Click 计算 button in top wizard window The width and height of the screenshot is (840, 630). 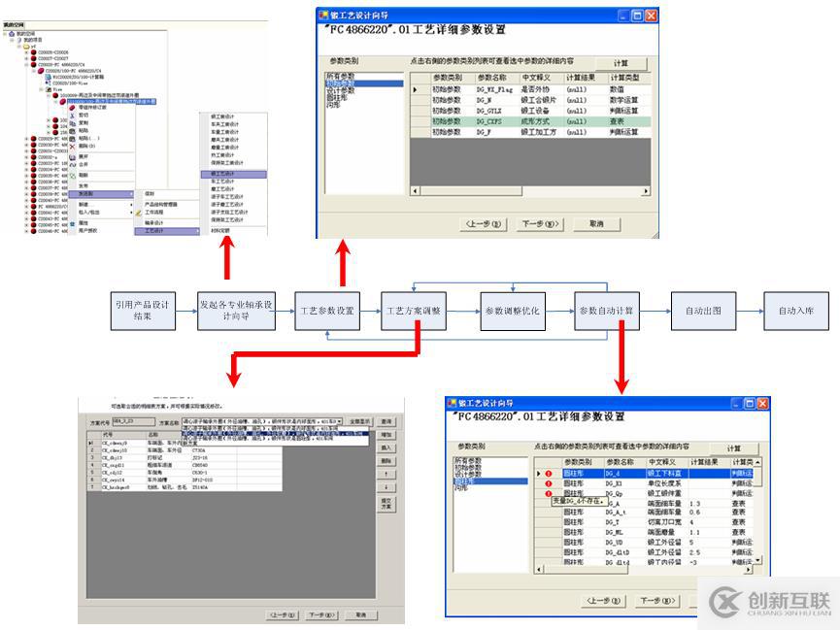[x=621, y=63]
